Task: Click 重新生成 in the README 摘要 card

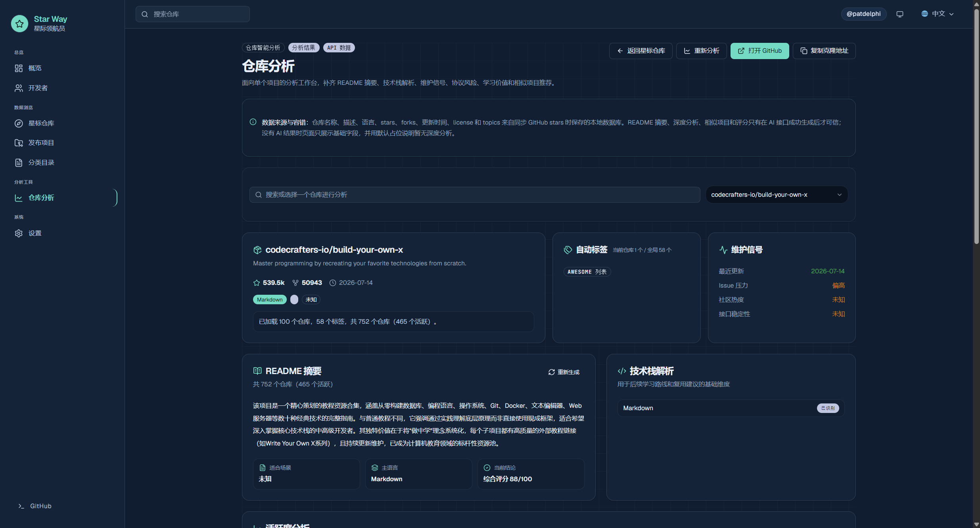Action: (x=564, y=372)
